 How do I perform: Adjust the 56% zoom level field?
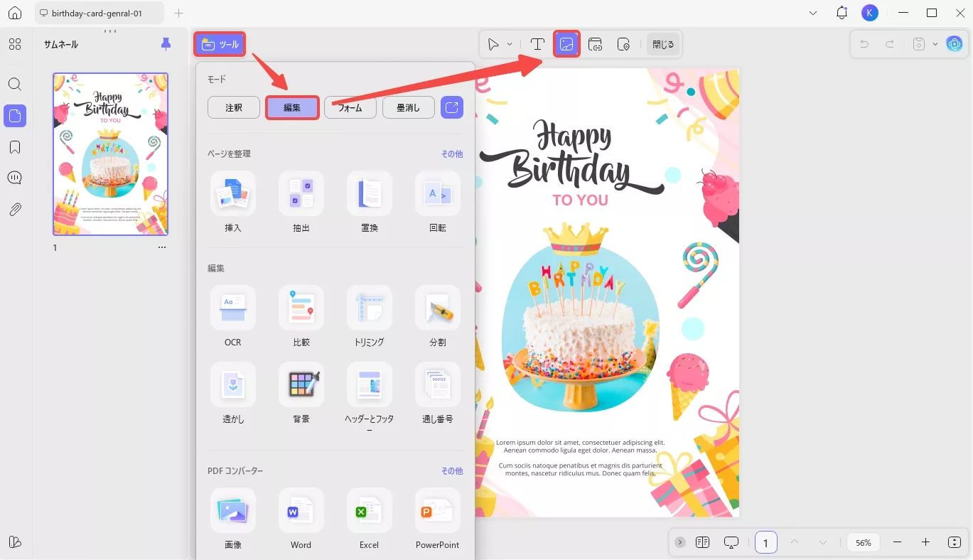tap(863, 542)
